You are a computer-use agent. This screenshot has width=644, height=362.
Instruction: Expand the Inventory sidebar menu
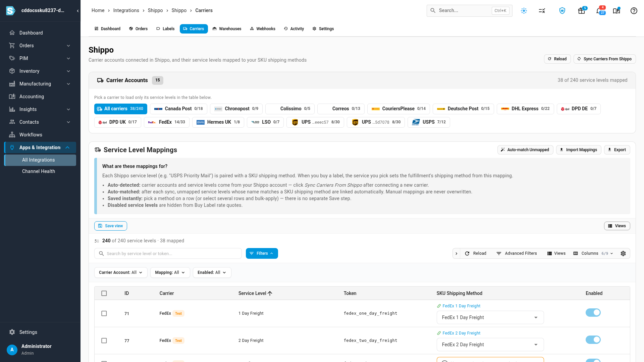coord(40,71)
